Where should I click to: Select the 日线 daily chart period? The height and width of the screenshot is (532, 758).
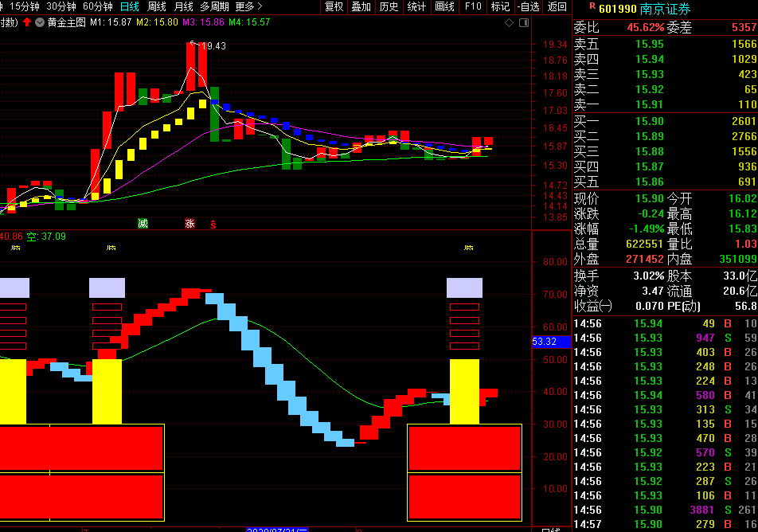point(129,6)
